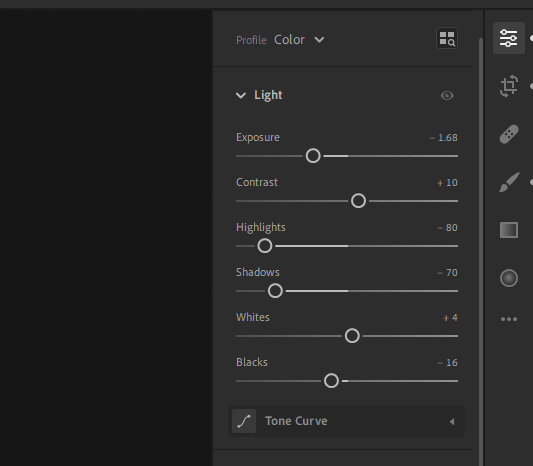Collapse the Light section chevron
This screenshot has height=466, width=533.
click(241, 96)
